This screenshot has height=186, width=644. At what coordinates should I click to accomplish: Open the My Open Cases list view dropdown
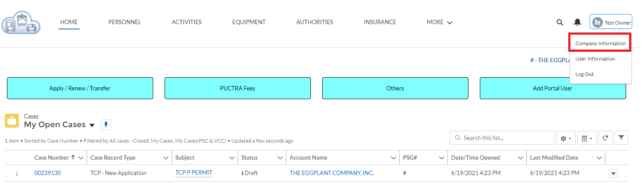click(x=92, y=125)
